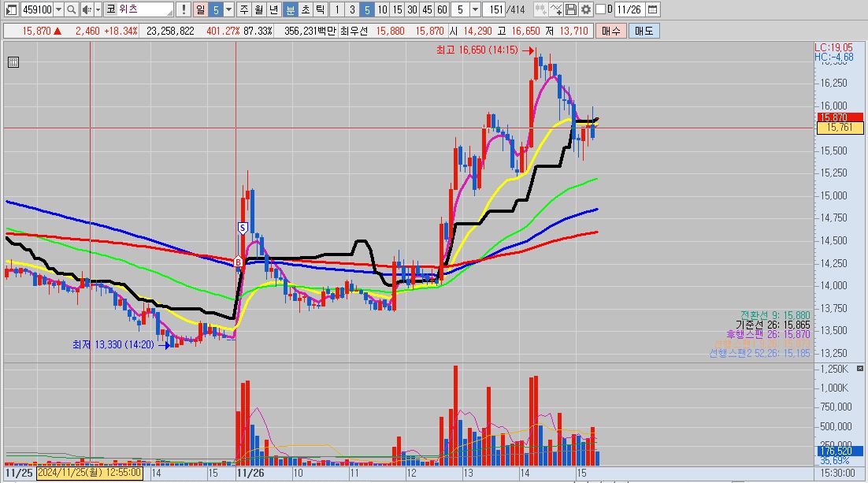
Task: Click the S sell signal marker on the chart
Action: click(243, 228)
